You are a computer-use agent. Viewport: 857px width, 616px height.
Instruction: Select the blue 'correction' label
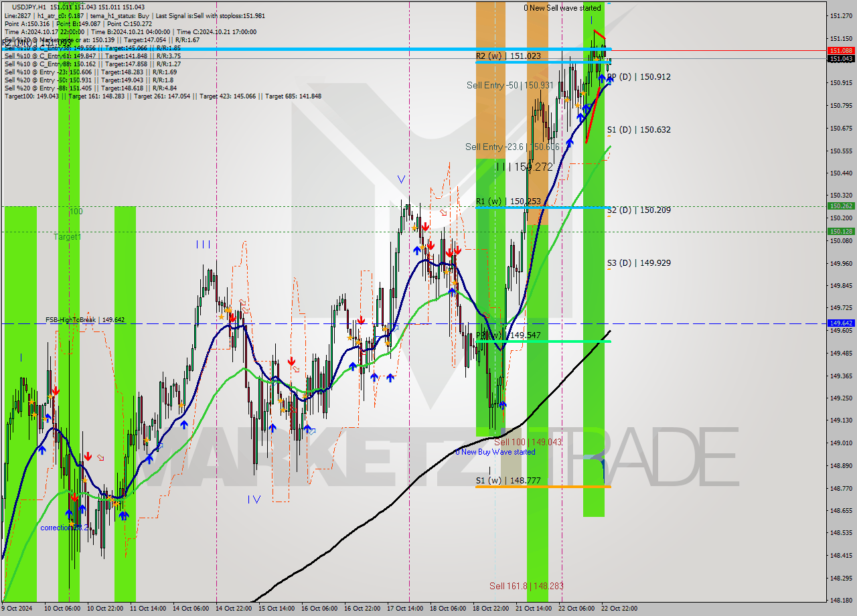pyautogui.click(x=65, y=528)
